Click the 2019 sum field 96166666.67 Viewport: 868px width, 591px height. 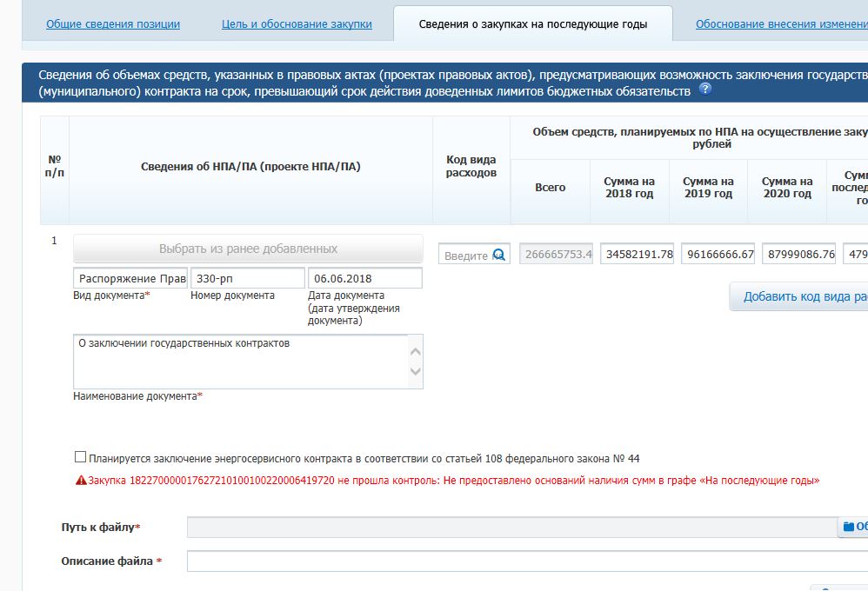point(718,255)
